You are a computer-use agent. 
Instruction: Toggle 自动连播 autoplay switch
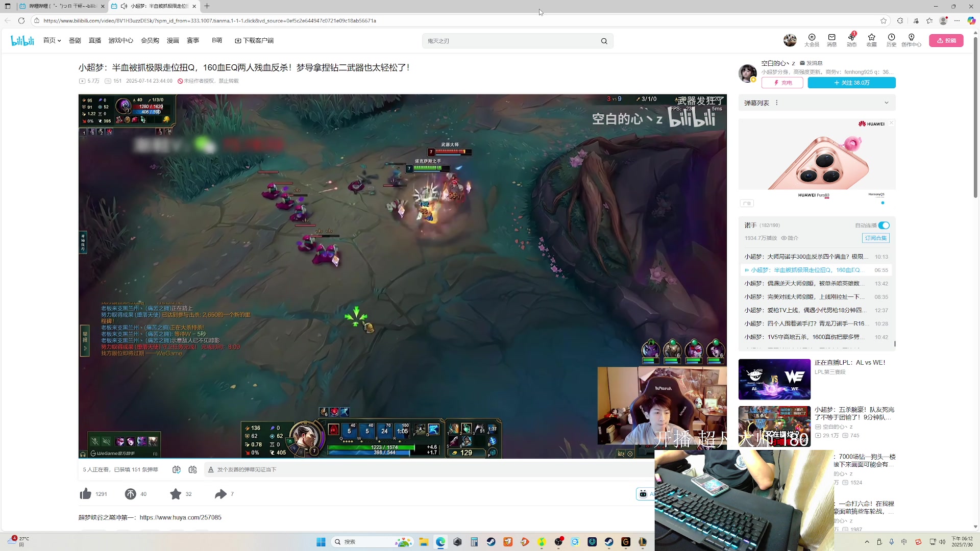(x=884, y=226)
